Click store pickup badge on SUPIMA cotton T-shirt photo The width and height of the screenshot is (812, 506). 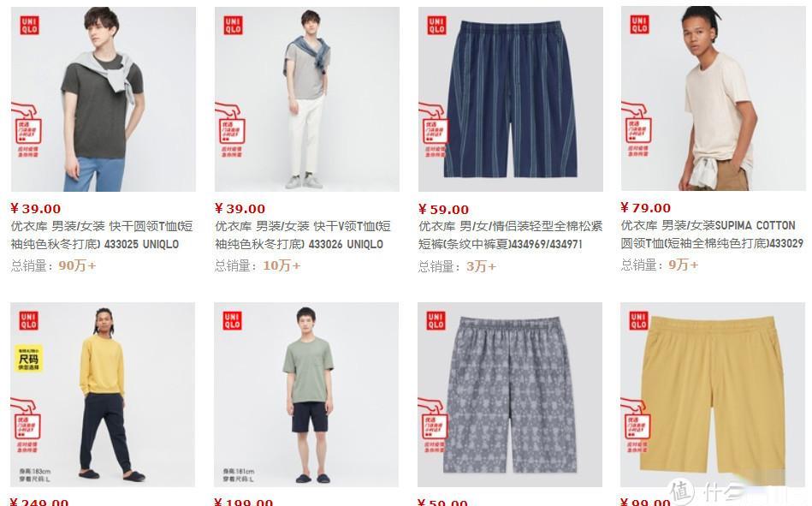pos(637,129)
